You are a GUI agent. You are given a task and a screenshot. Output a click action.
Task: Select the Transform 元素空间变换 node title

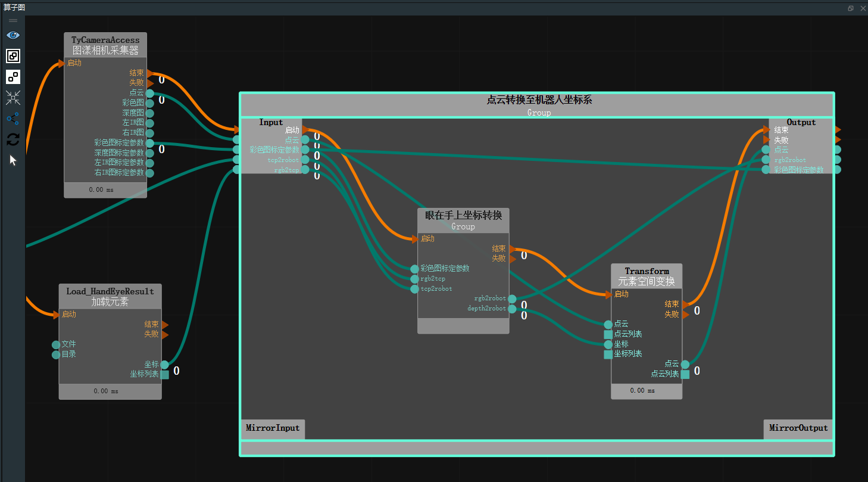tap(647, 276)
